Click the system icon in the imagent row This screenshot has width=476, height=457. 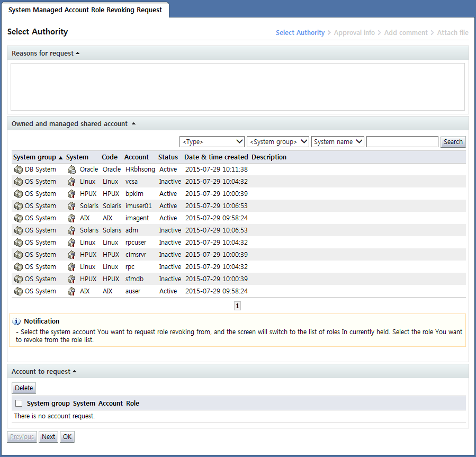pyautogui.click(x=72, y=218)
